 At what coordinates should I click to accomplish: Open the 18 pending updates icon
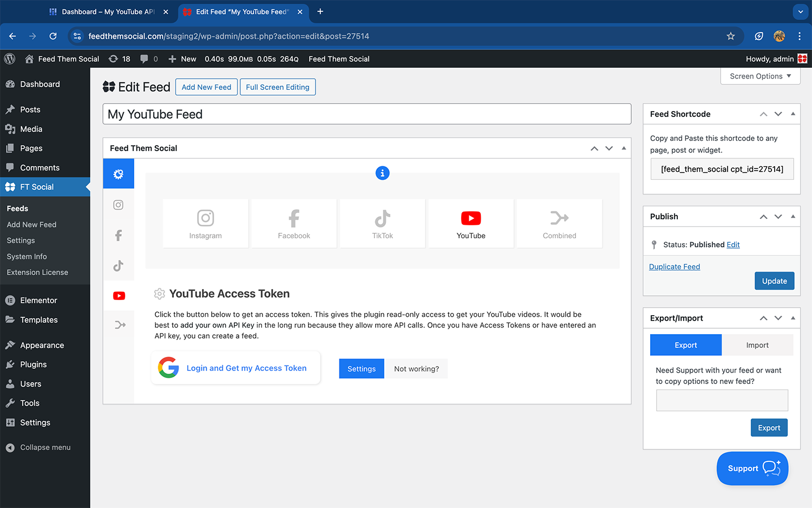click(120, 58)
